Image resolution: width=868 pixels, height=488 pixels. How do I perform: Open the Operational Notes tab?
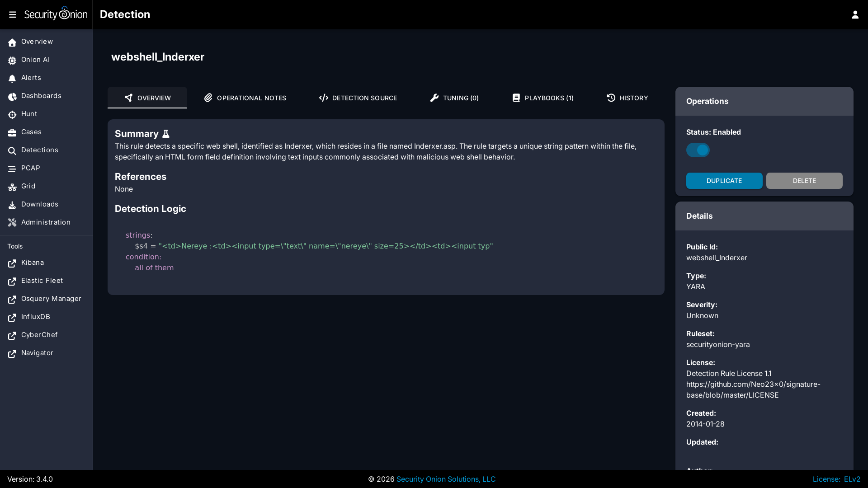point(245,98)
